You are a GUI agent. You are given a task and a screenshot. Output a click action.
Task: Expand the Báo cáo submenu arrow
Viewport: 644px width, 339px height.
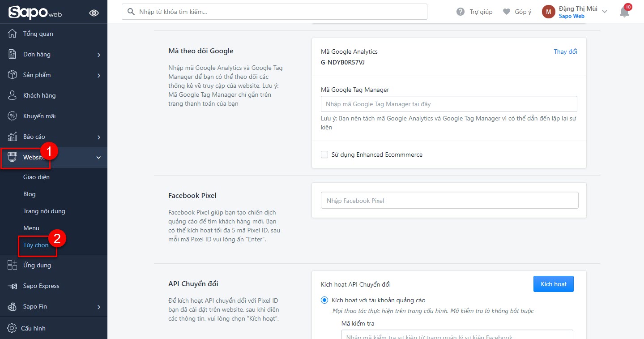pos(99,137)
